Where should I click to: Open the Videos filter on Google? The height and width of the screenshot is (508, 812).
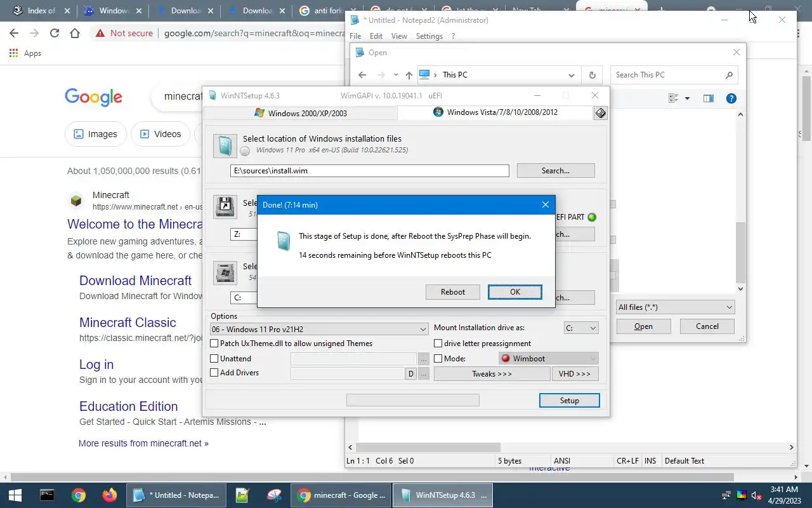click(x=160, y=134)
